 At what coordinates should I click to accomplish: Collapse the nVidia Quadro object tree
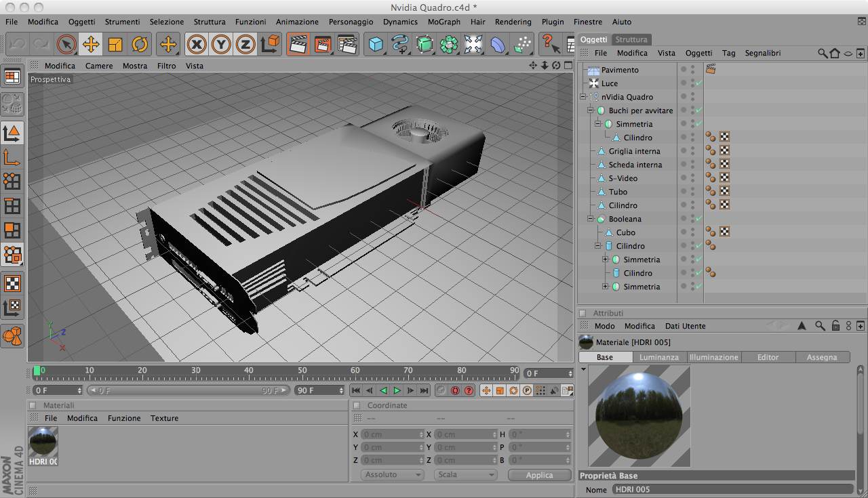583,97
